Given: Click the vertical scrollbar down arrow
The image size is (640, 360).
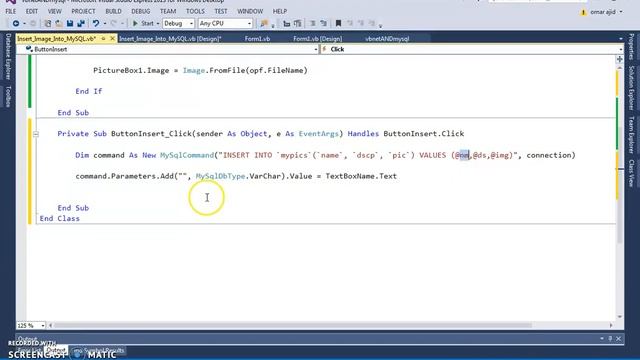Looking at the screenshot, I should [620, 317].
